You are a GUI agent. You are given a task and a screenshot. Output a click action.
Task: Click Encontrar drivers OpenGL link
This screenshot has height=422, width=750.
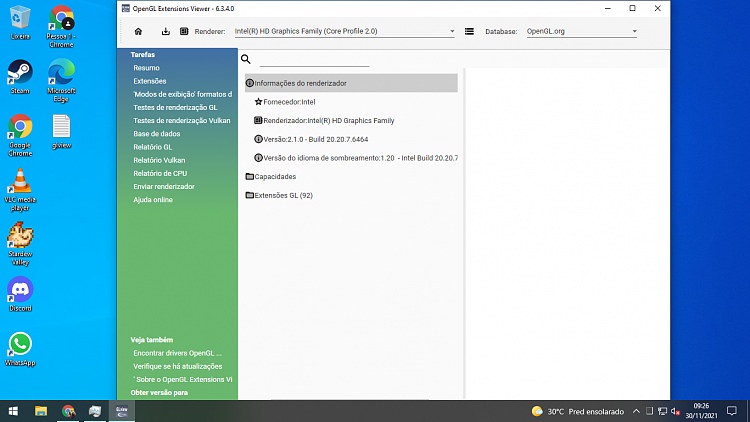tap(177, 353)
